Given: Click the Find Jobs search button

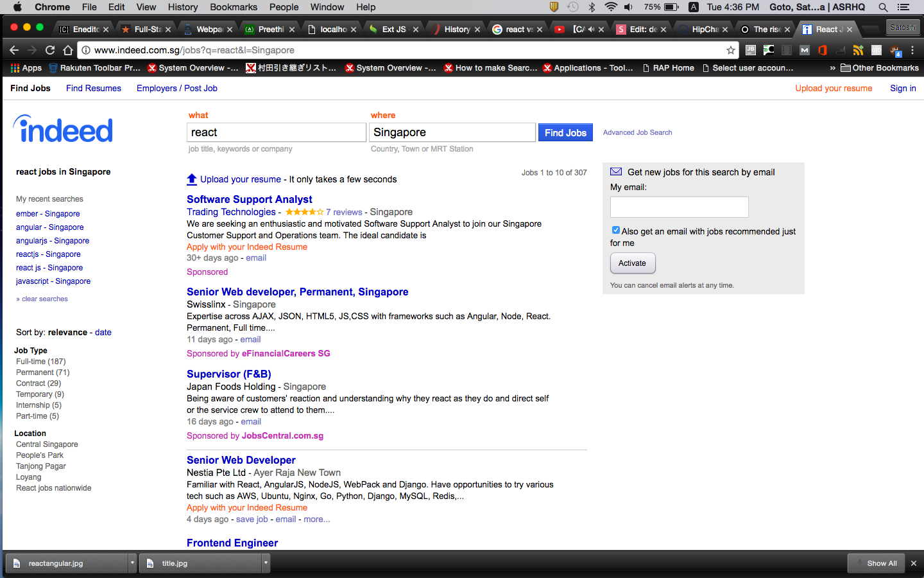Looking at the screenshot, I should (565, 132).
